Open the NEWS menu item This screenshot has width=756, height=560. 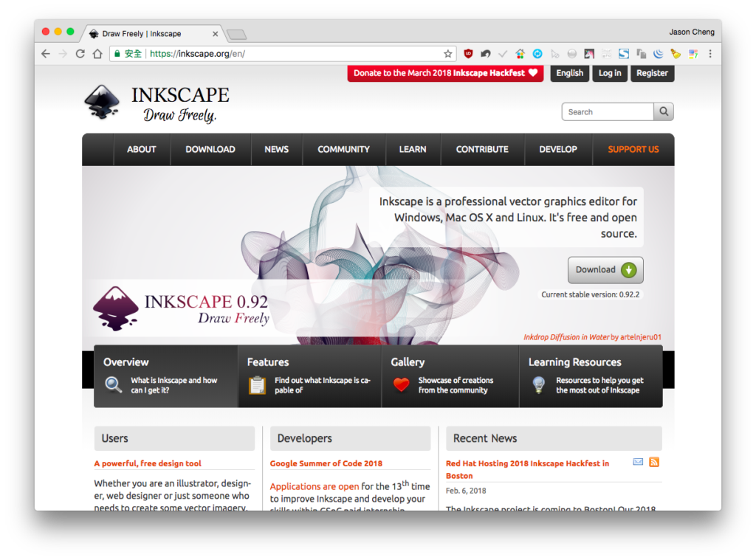(276, 149)
